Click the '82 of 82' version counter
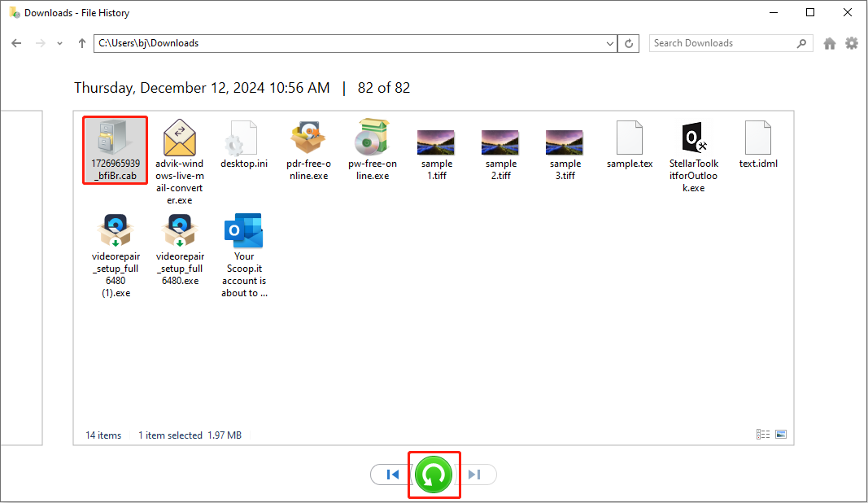Viewport: 868px width, 503px height. click(x=384, y=88)
